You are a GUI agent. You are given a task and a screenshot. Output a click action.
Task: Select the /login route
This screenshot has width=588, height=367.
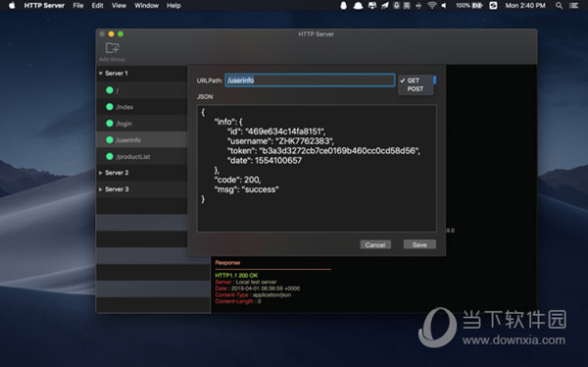142,124
